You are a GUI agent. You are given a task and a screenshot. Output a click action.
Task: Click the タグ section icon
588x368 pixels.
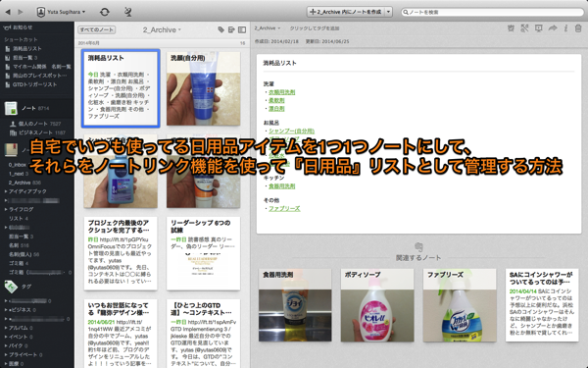[x=11, y=287]
